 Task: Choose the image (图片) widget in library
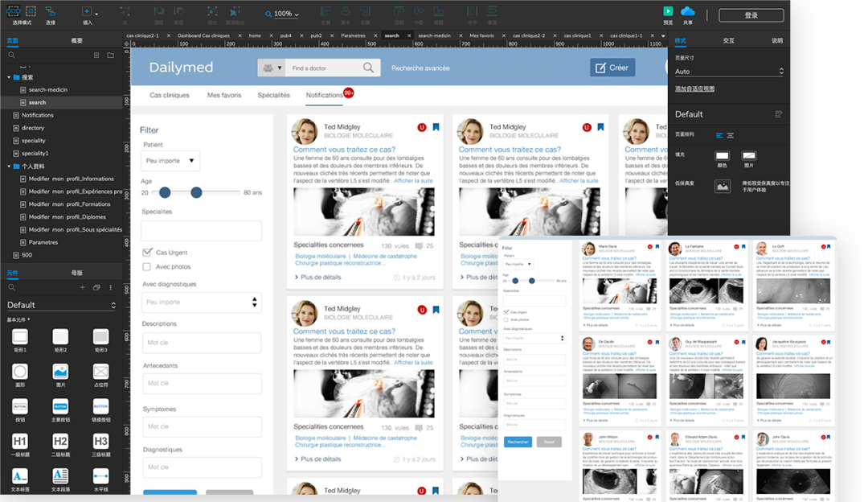tap(60, 372)
